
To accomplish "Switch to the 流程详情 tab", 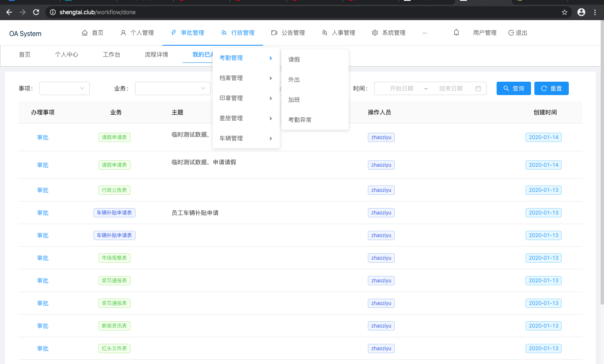I will pyautogui.click(x=156, y=54).
